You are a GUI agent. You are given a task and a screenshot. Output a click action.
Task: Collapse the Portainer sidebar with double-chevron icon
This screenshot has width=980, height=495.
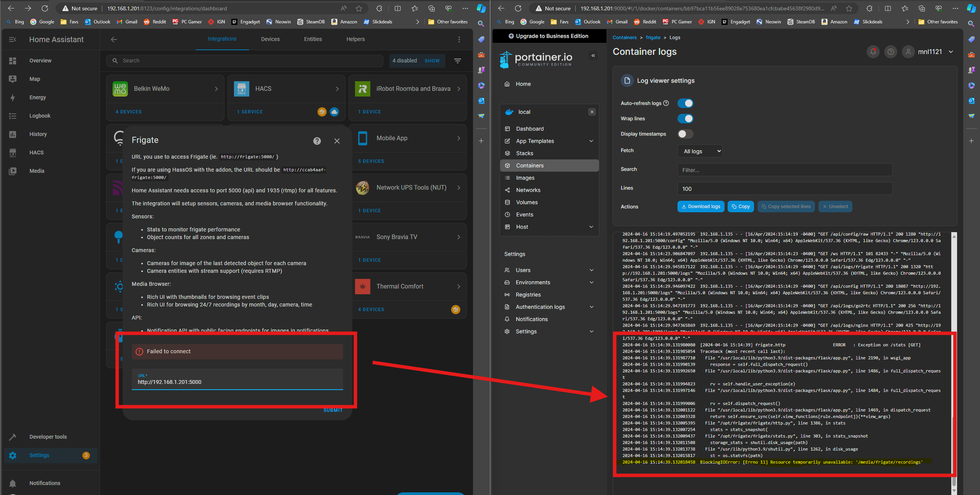click(x=593, y=56)
